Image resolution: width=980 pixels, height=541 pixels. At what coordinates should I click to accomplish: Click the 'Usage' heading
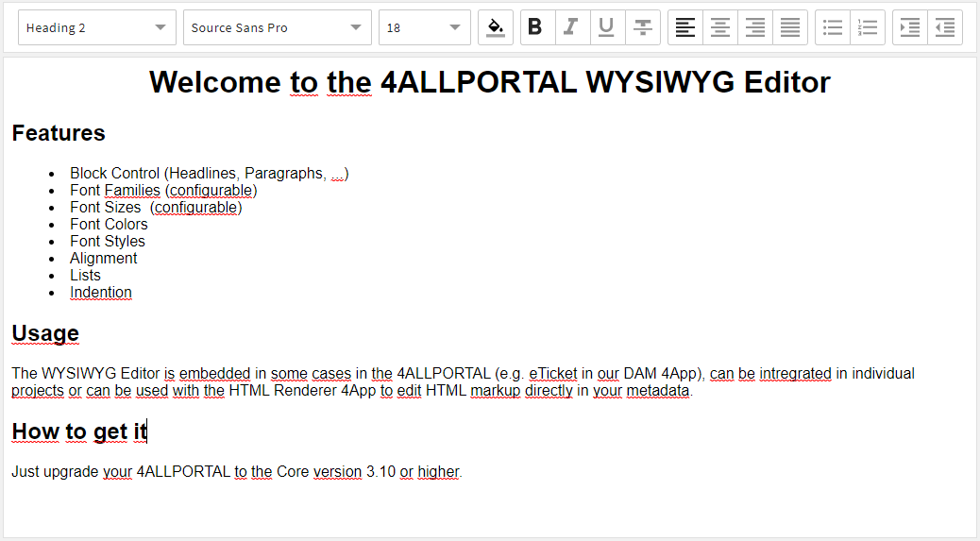(x=45, y=333)
